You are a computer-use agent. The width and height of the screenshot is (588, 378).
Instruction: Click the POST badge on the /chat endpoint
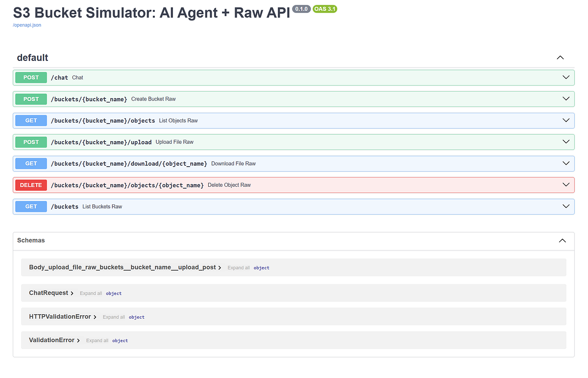click(x=30, y=77)
